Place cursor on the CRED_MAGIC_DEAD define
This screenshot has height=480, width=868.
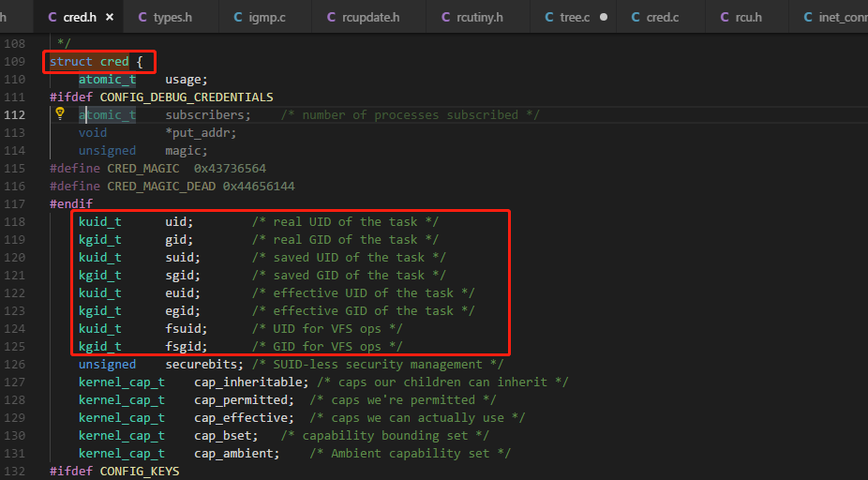164,187
